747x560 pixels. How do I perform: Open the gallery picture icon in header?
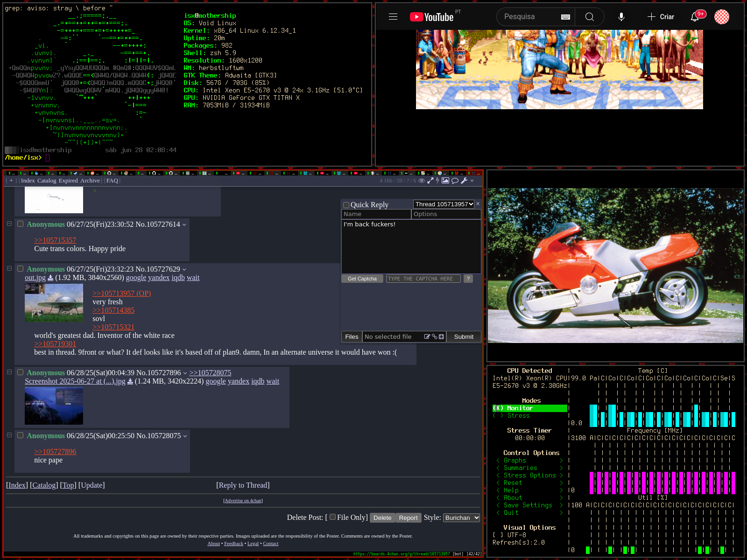click(445, 181)
